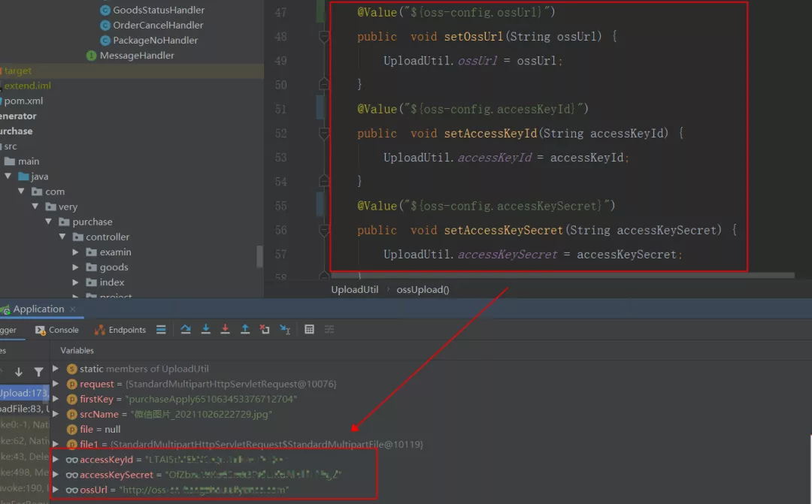Click the frames filter funnel icon
This screenshot has height=504, width=812.
(x=38, y=372)
